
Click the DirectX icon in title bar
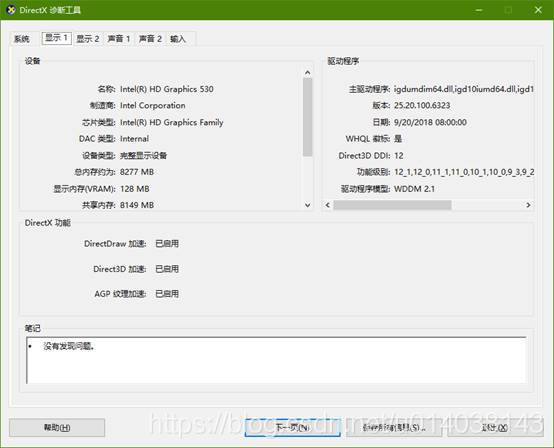tap(11, 10)
